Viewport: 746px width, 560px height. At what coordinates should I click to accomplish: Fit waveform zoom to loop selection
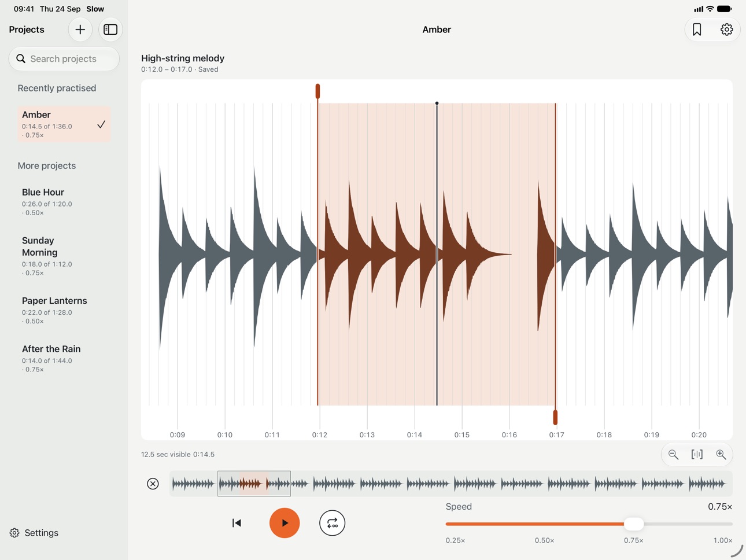coord(697,455)
